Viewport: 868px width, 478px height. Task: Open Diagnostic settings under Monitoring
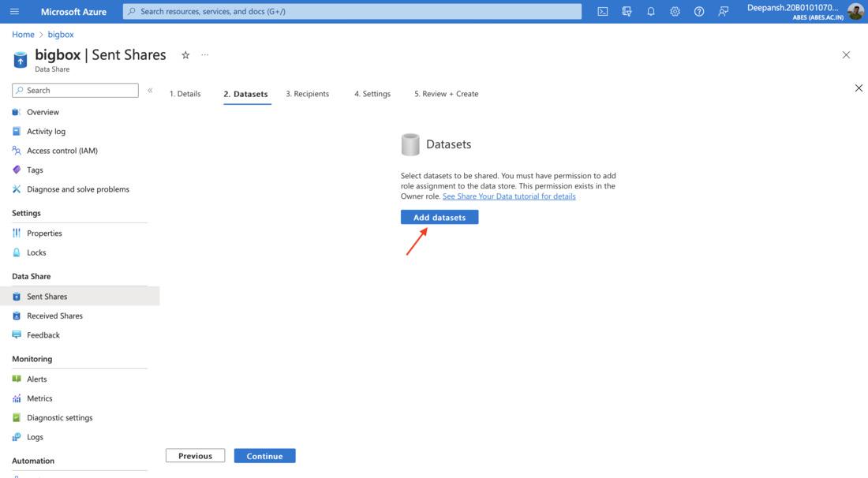pyautogui.click(x=60, y=418)
